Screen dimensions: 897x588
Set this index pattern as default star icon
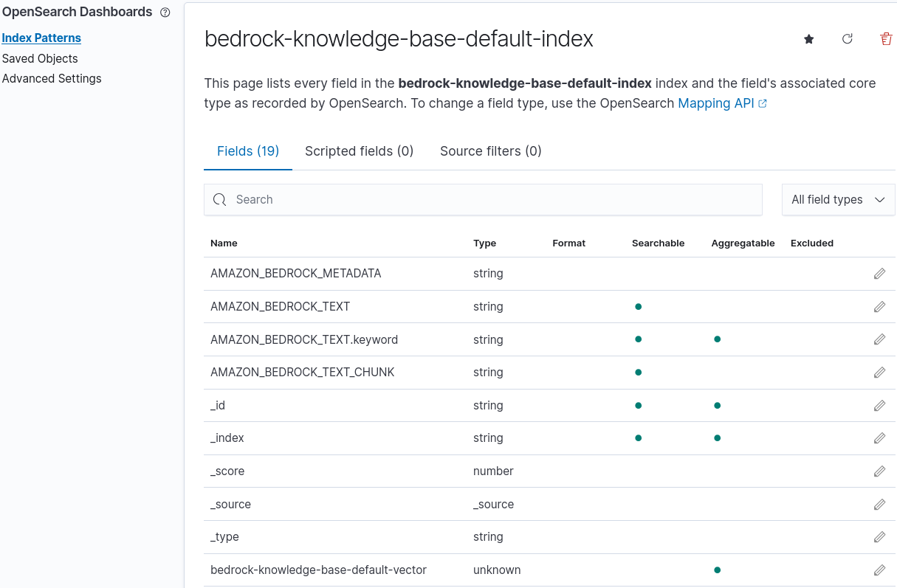(x=809, y=39)
